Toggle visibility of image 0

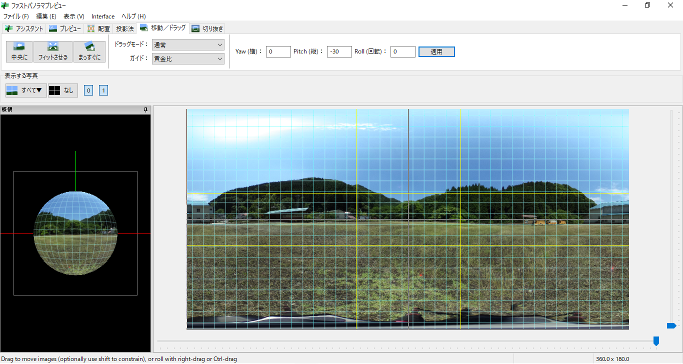(88, 91)
